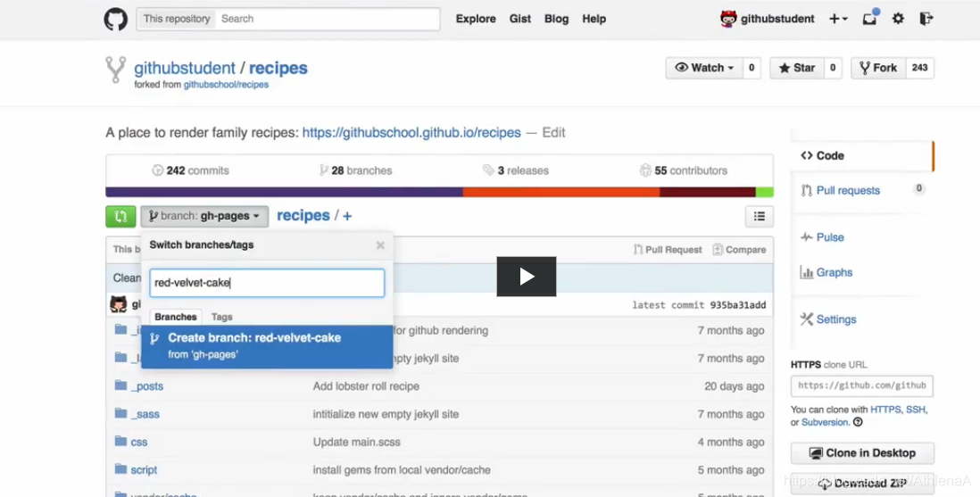Click the fork count 243
980x497 pixels.
click(x=919, y=68)
